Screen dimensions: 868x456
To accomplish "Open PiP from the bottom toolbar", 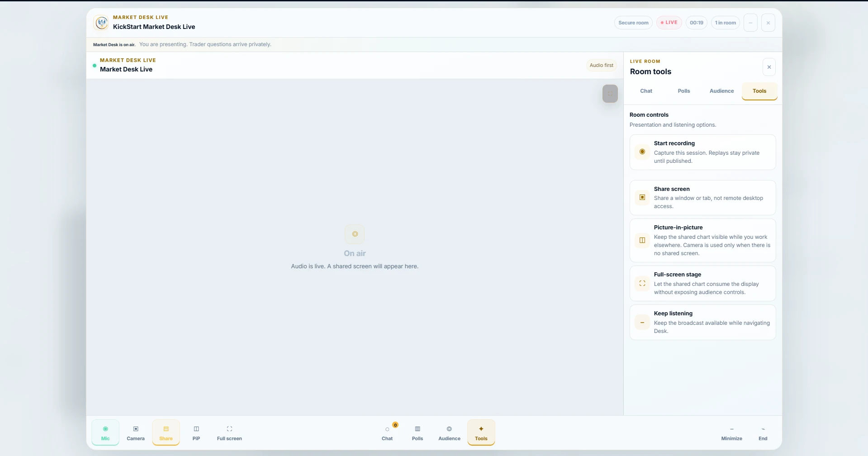I will click(196, 432).
